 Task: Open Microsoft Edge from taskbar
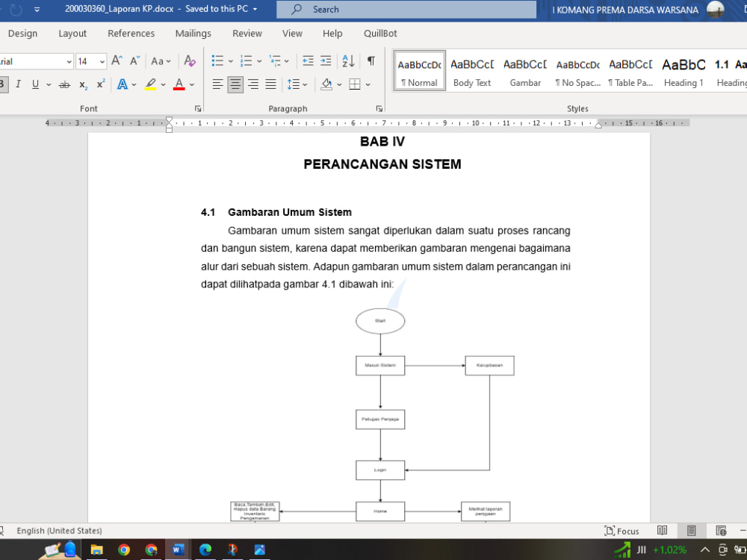205,550
